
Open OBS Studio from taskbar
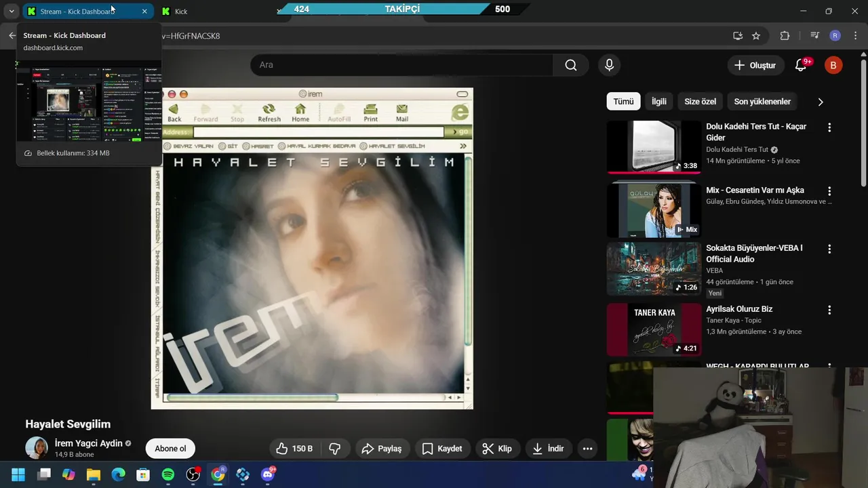(193, 474)
